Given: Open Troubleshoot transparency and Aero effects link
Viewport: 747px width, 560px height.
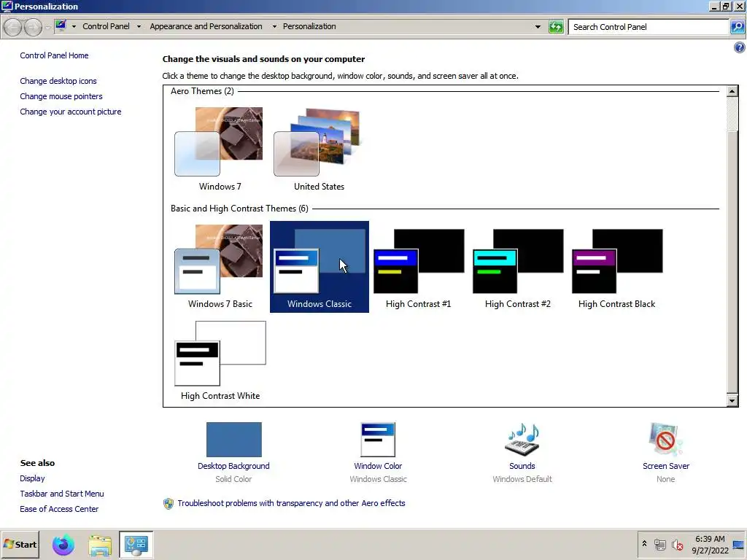Looking at the screenshot, I should click(x=291, y=503).
